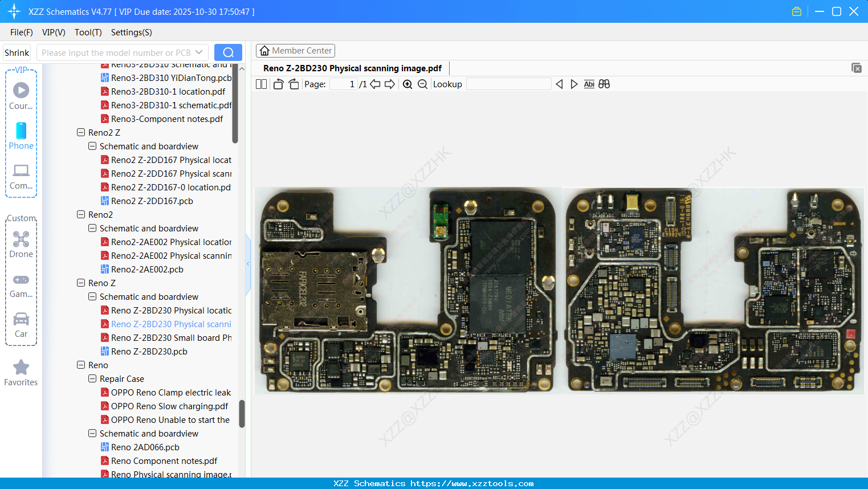868x489 pixels.
Task: Go to next PDF page arrow
Action: [390, 84]
